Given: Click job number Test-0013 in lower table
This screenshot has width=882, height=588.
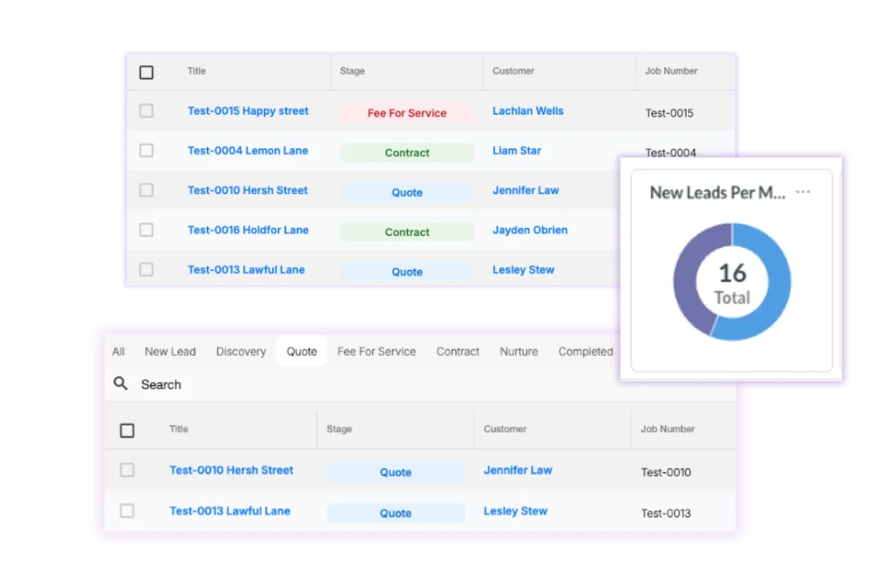Looking at the screenshot, I should (x=666, y=514).
